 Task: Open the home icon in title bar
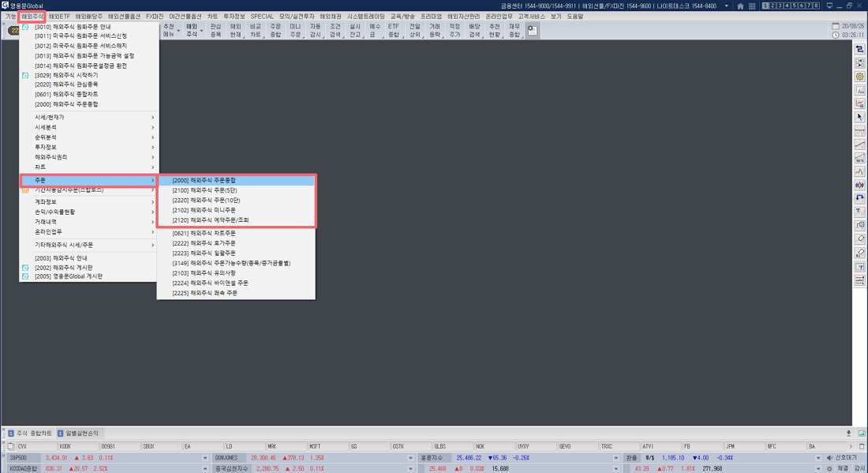coord(740,6)
